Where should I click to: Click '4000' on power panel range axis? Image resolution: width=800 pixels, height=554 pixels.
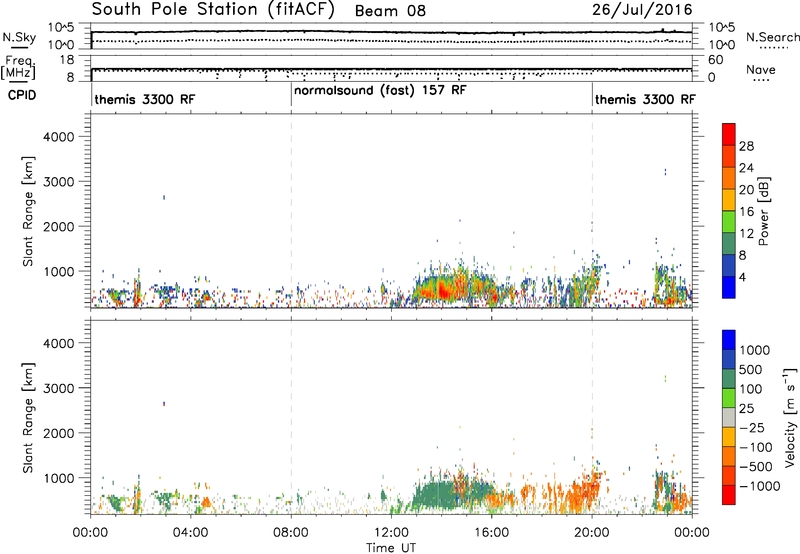point(59,137)
